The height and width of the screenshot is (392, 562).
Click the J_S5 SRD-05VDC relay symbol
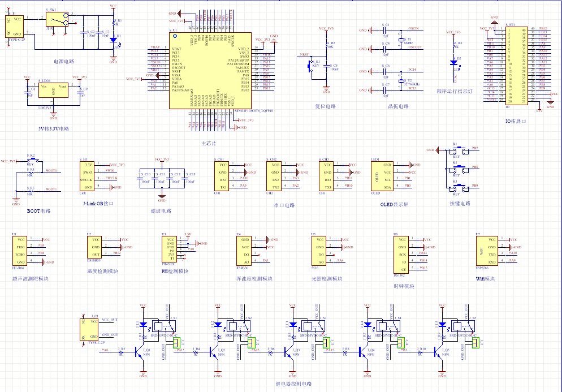tap(464, 326)
